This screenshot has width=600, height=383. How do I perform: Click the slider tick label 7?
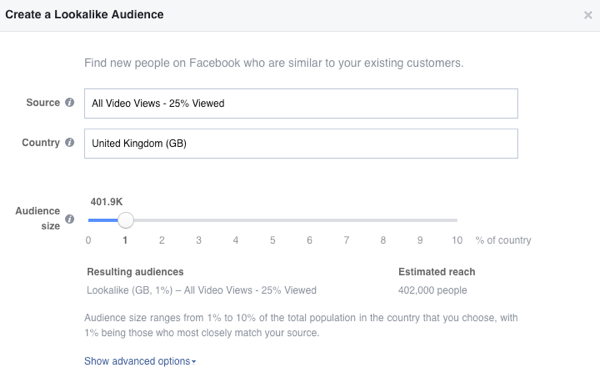[346, 240]
